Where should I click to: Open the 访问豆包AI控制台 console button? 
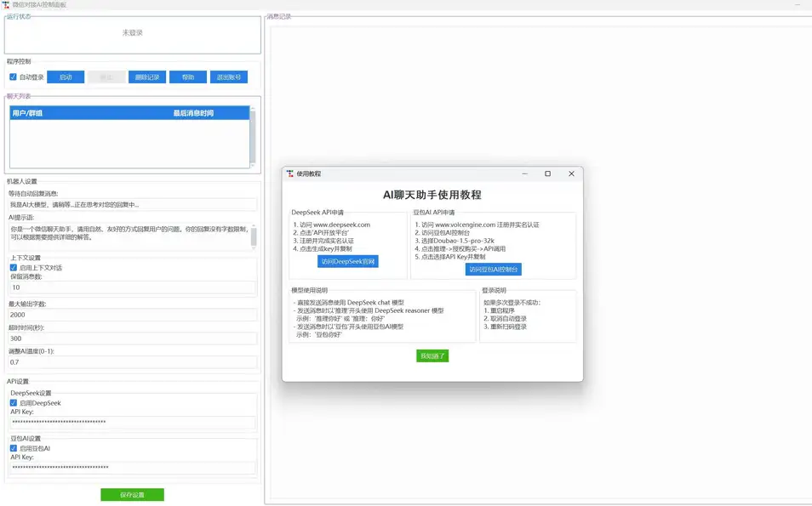[x=493, y=270]
